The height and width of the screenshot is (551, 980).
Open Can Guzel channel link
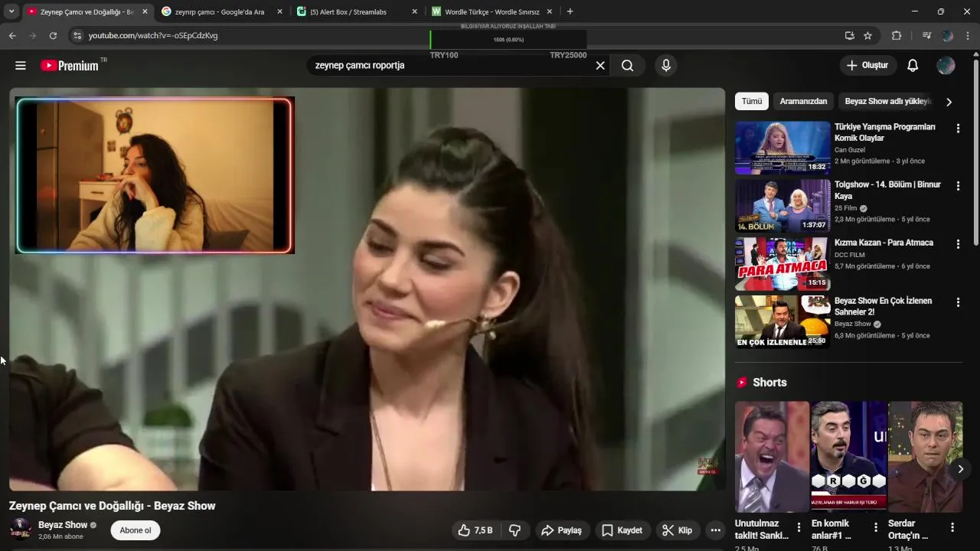point(850,150)
